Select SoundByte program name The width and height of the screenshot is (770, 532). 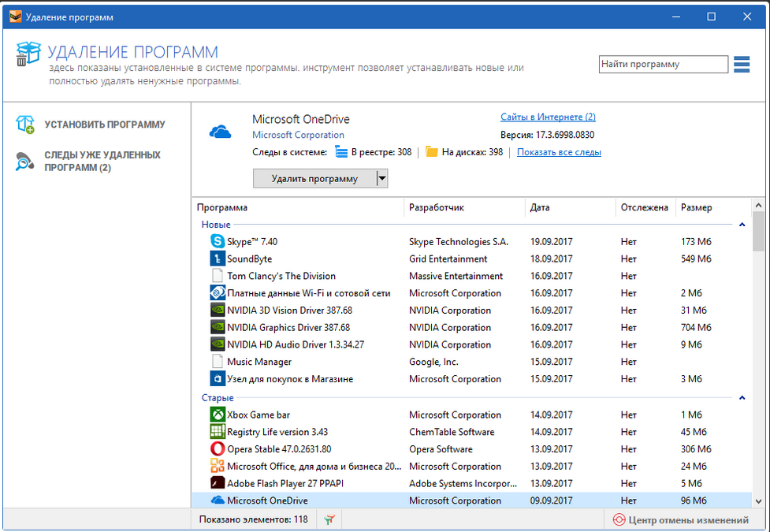pos(250,259)
